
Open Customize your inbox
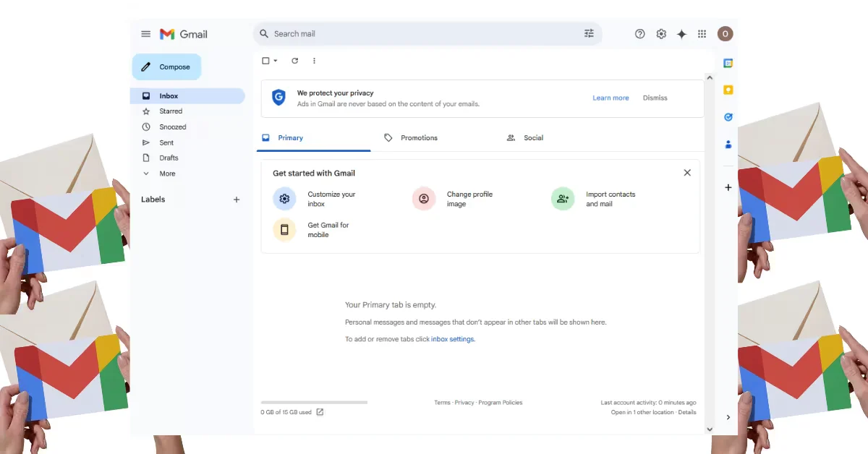click(315, 199)
